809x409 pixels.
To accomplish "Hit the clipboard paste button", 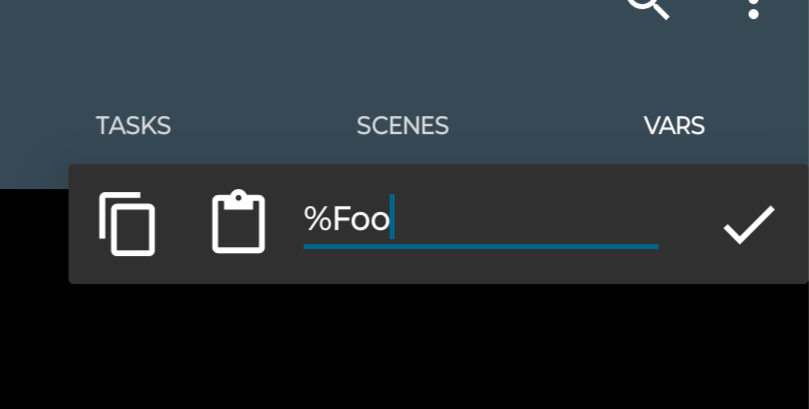I will click(x=239, y=223).
